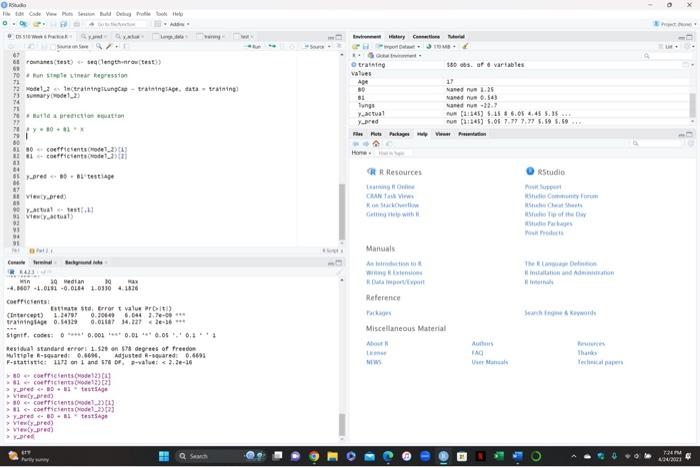
Task: Switch to the Terminal tab
Action: click(x=42, y=263)
